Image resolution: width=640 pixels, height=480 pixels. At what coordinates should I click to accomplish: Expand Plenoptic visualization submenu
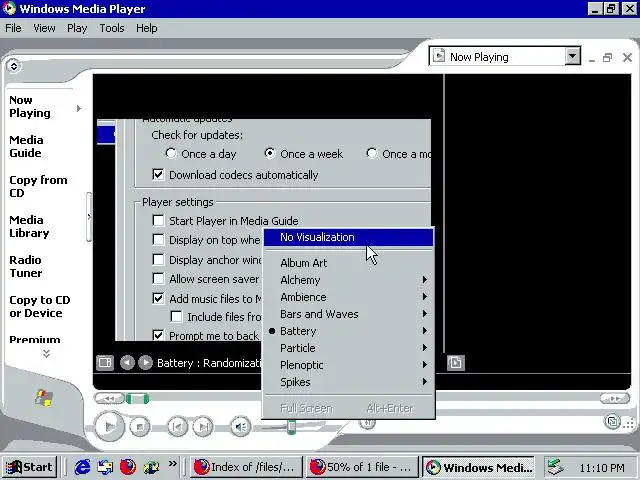pos(349,365)
